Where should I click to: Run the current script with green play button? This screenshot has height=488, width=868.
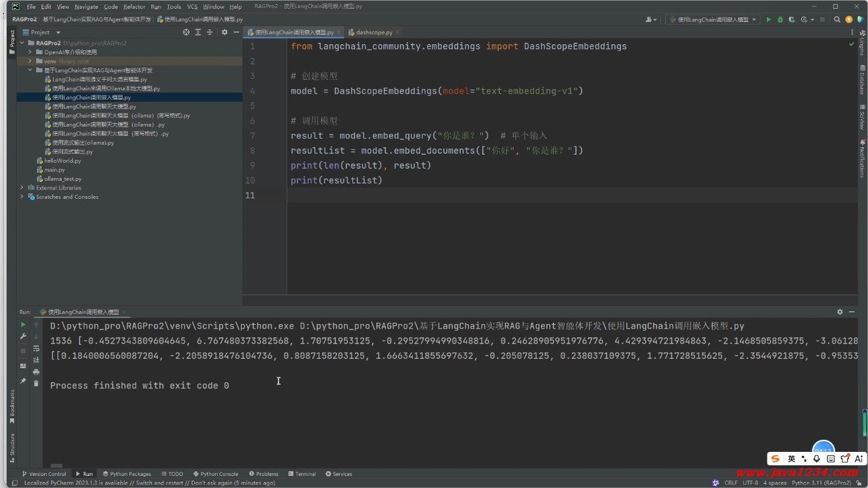pyautogui.click(x=769, y=20)
